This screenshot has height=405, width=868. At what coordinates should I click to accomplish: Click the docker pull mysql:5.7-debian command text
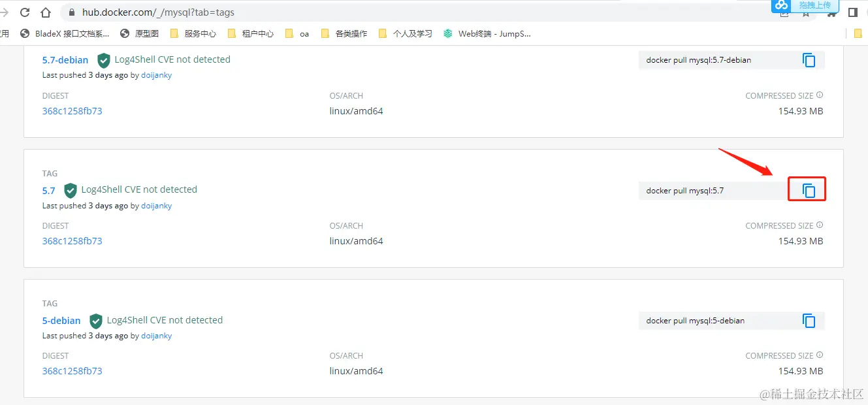(x=699, y=60)
